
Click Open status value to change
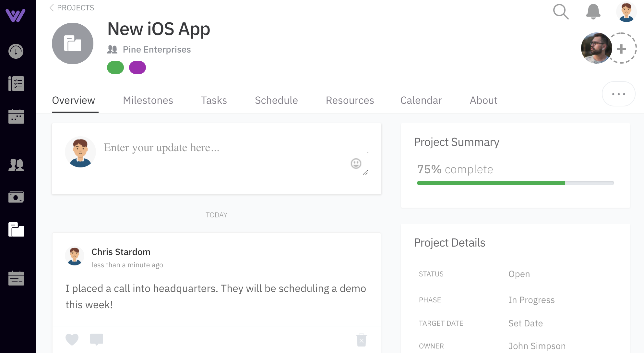point(519,274)
